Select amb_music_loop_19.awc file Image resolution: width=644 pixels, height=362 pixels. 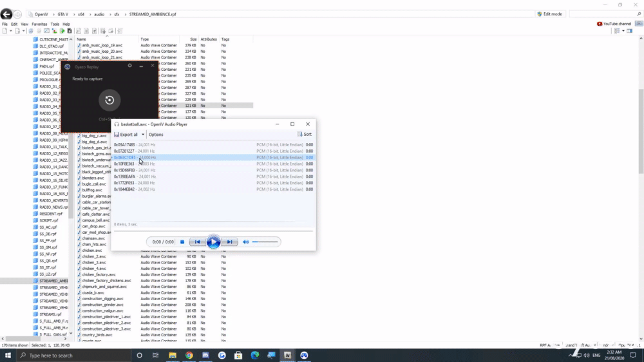pyautogui.click(x=102, y=45)
